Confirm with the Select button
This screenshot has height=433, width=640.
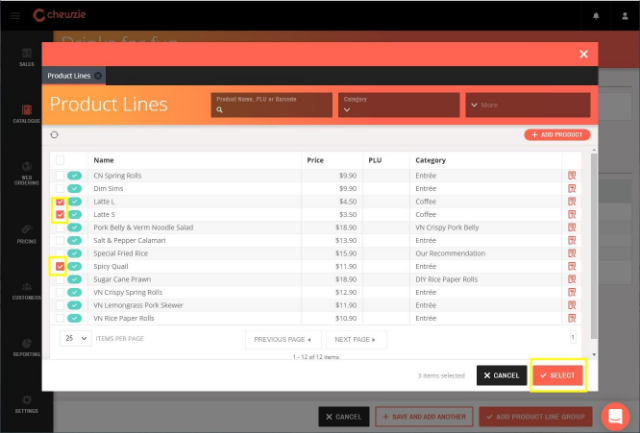click(558, 375)
